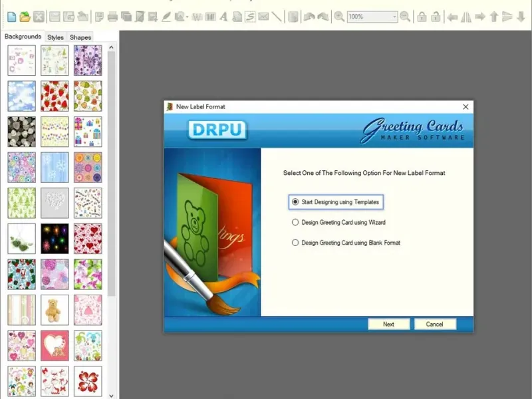Click the envelope email icon

pyautogui.click(x=263, y=16)
